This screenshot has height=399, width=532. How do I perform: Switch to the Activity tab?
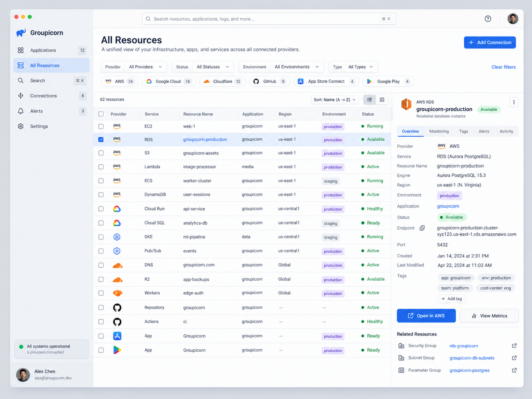506,132
